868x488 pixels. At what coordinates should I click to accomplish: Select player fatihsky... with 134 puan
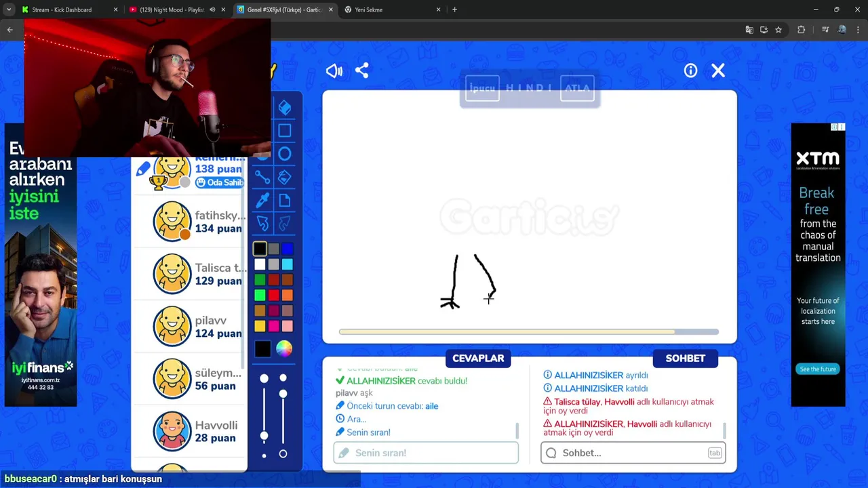190,222
